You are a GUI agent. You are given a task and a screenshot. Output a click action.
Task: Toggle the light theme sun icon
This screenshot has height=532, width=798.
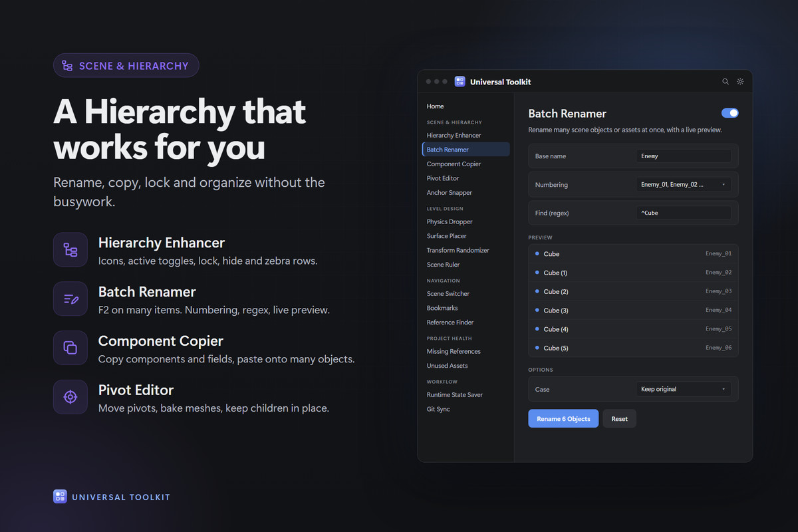click(740, 82)
